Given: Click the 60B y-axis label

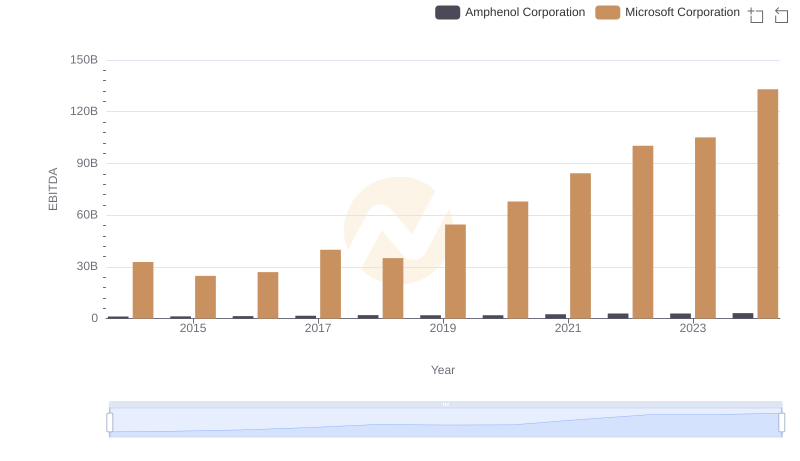Looking at the screenshot, I should click(87, 215).
